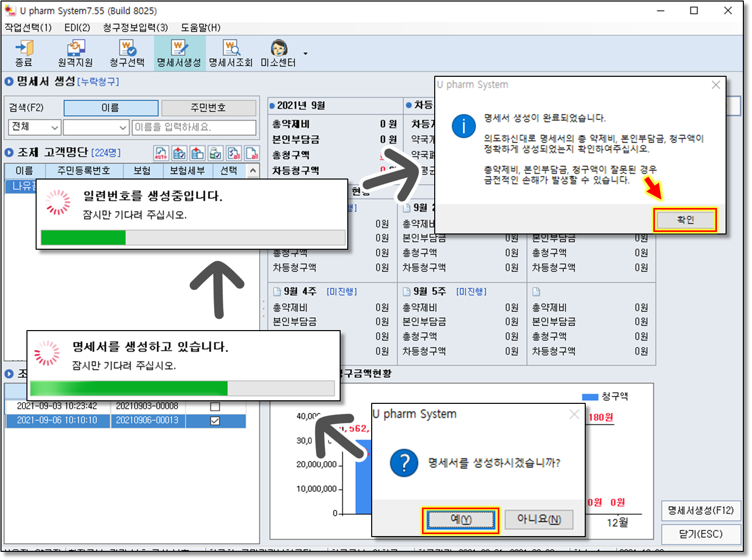Expand the 전체 filter dropdown
Image resolution: width=752 pixels, height=560 pixels.
tap(35, 127)
